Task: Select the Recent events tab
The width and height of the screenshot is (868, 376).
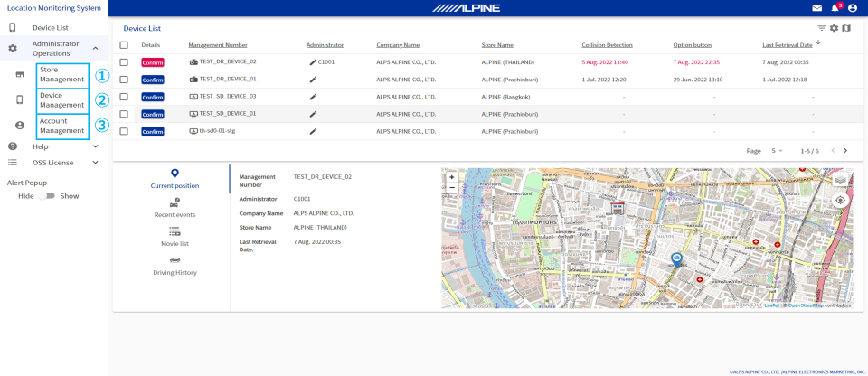Action: (x=175, y=208)
